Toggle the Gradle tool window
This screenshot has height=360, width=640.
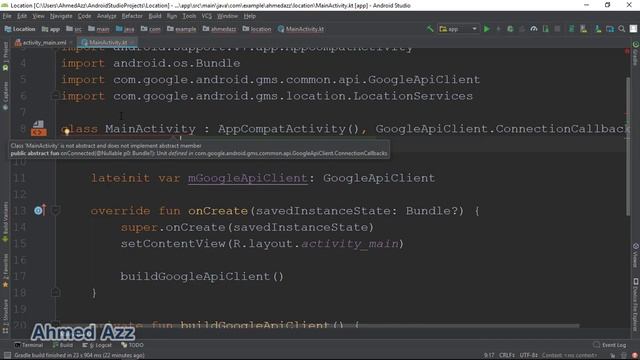[635, 53]
